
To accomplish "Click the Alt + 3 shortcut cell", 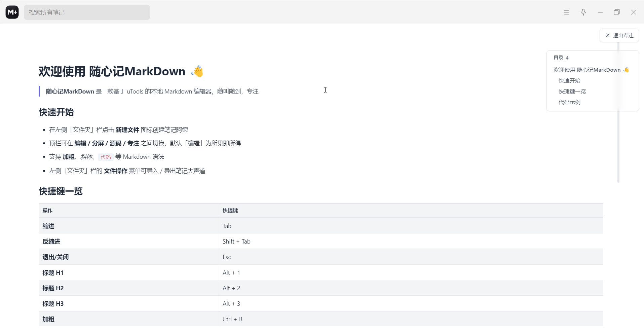I will click(x=411, y=303).
